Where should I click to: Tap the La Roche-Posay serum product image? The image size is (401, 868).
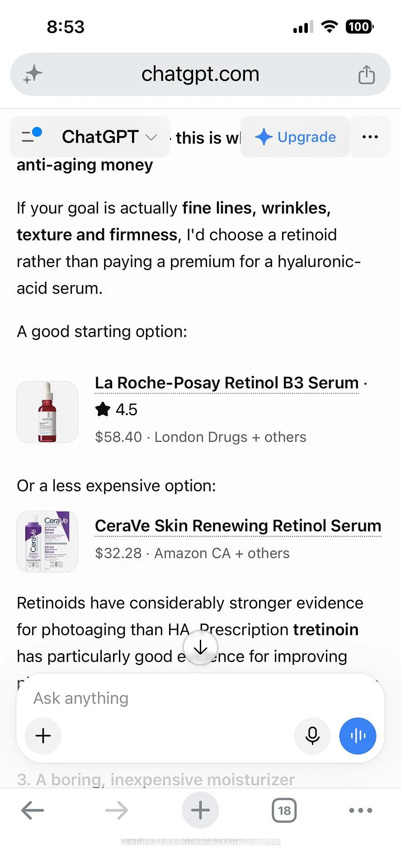coord(47,412)
